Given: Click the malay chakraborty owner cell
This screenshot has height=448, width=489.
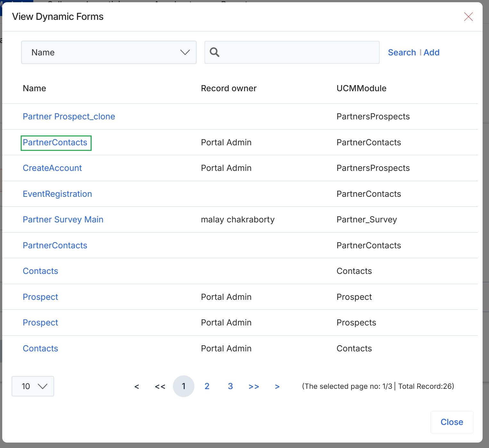Looking at the screenshot, I should (238, 220).
